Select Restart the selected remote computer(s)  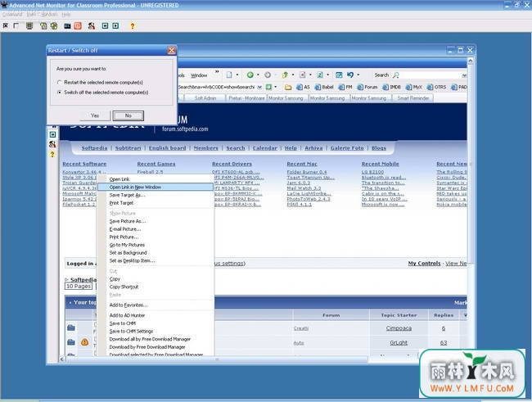[60, 83]
